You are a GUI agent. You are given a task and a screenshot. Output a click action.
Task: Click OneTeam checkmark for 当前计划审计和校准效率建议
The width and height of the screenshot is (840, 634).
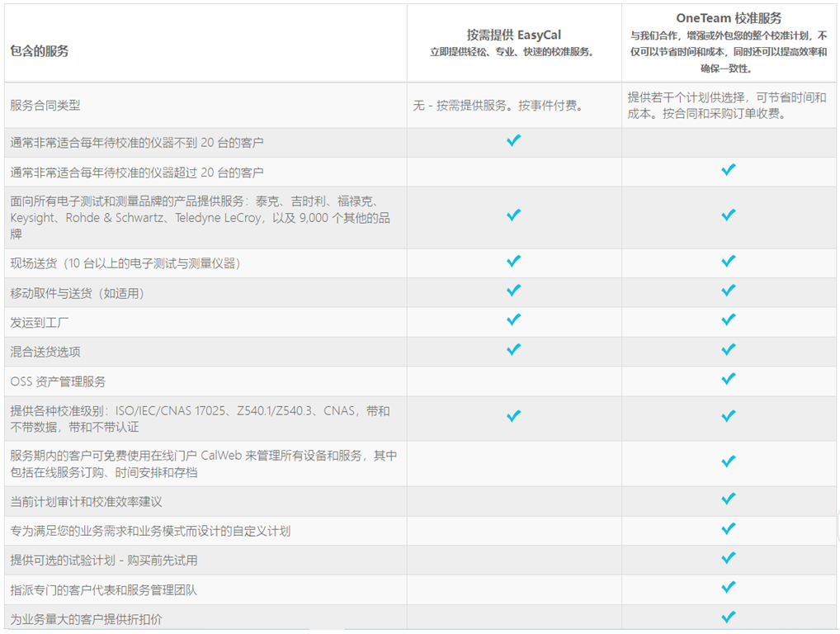tap(728, 499)
